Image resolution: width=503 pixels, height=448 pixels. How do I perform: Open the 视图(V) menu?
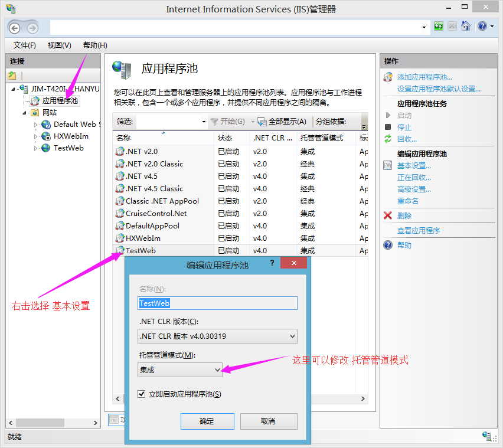click(60, 45)
